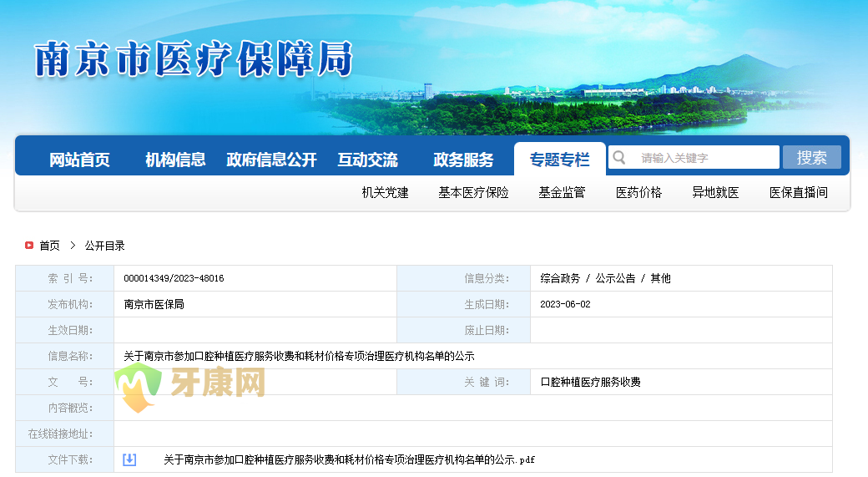
Task: Click the PDF download icon
Action: 129,459
